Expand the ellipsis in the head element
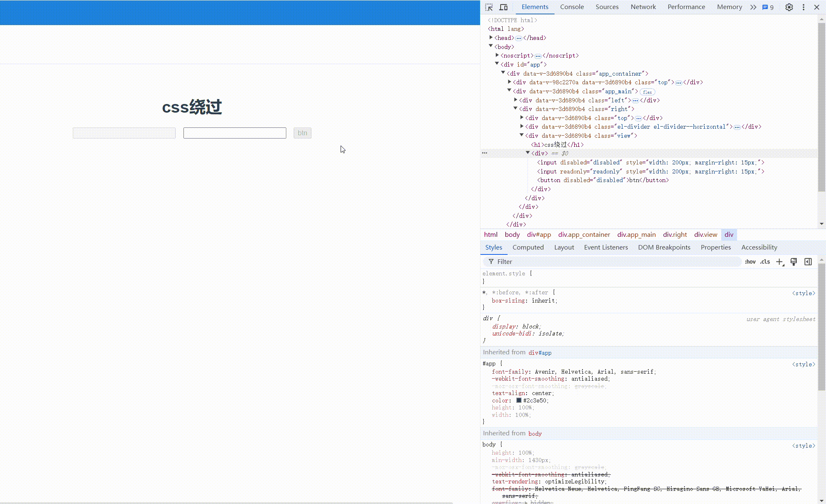 coord(519,38)
